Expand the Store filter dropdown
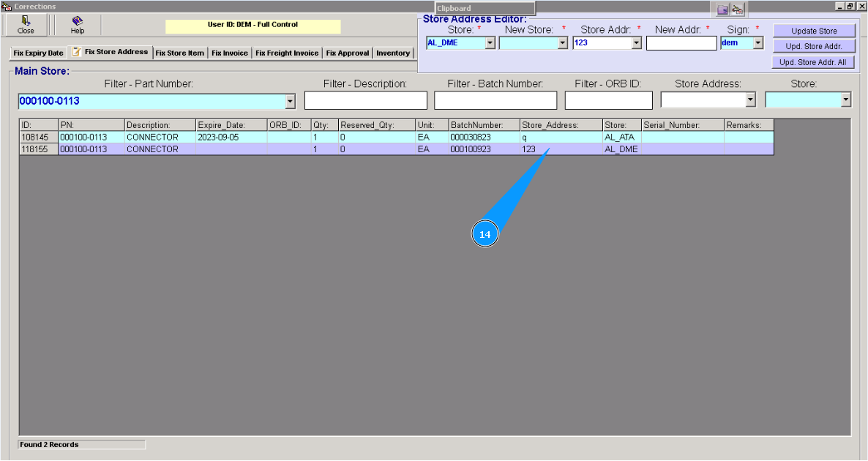 point(846,100)
